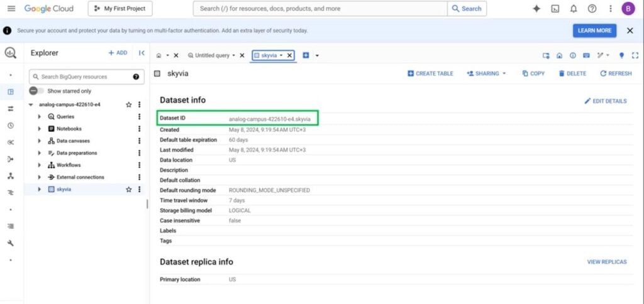Open the main navigation hamburger menu
The width and height of the screenshot is (644, 304).
point(11,9)
